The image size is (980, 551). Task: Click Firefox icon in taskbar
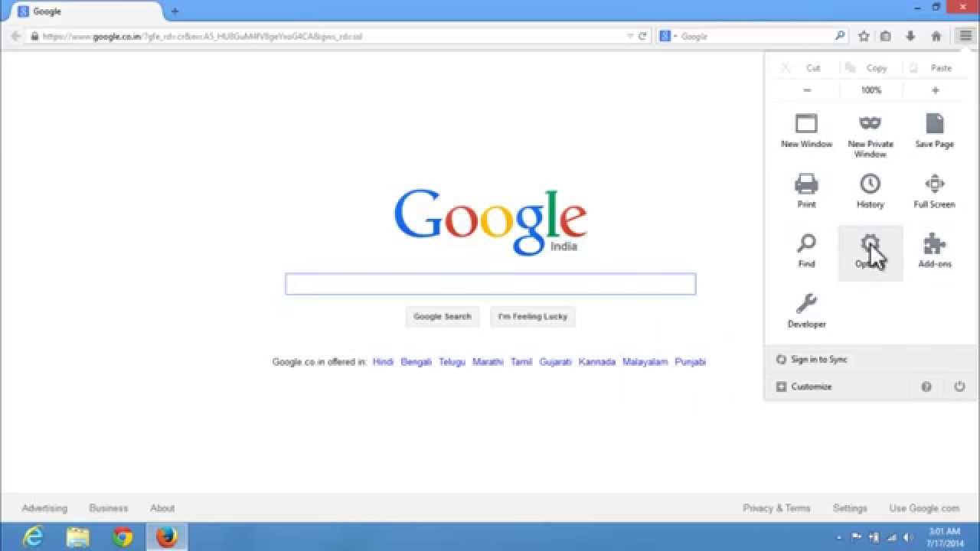[167, 537]
